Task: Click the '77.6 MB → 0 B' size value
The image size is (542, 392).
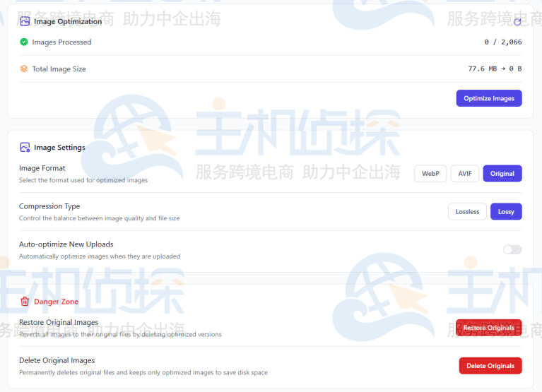Action: [x=495, y=69]
